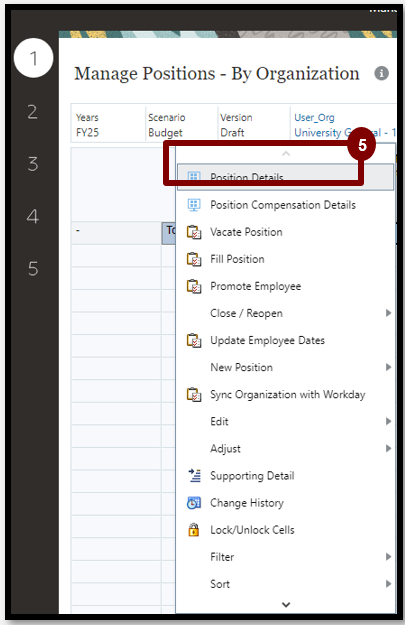Screen dimensions: 405x625
Task: Show more menu items with down chevron
Action: (286, 604)
